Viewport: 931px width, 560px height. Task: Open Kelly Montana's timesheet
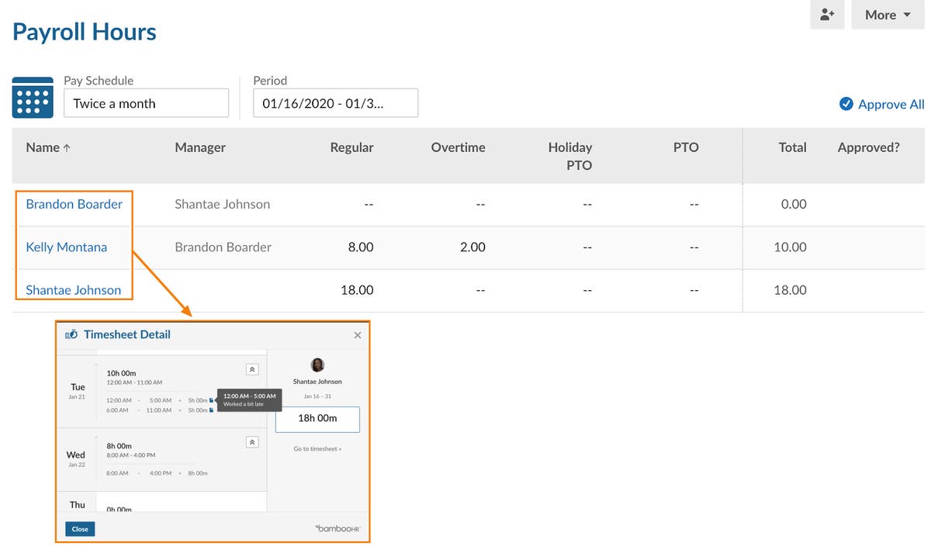pyautogui.click(x=67, y=247)
